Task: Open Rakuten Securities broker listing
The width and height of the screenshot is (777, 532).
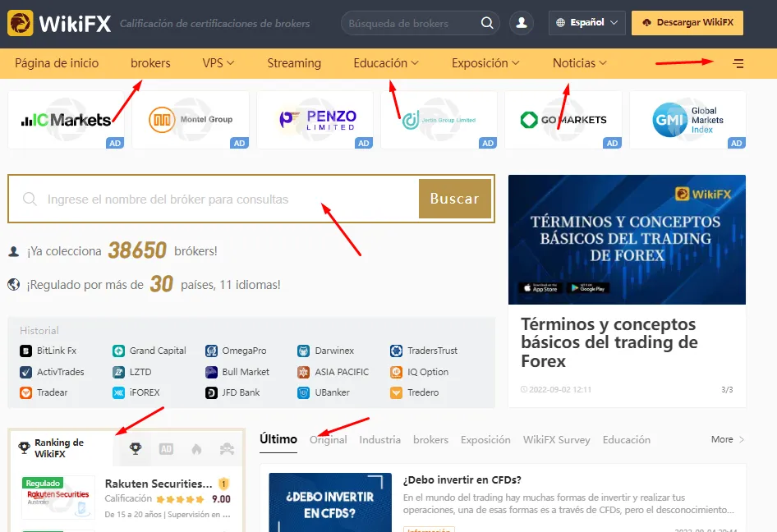Action: pos(158,484)
